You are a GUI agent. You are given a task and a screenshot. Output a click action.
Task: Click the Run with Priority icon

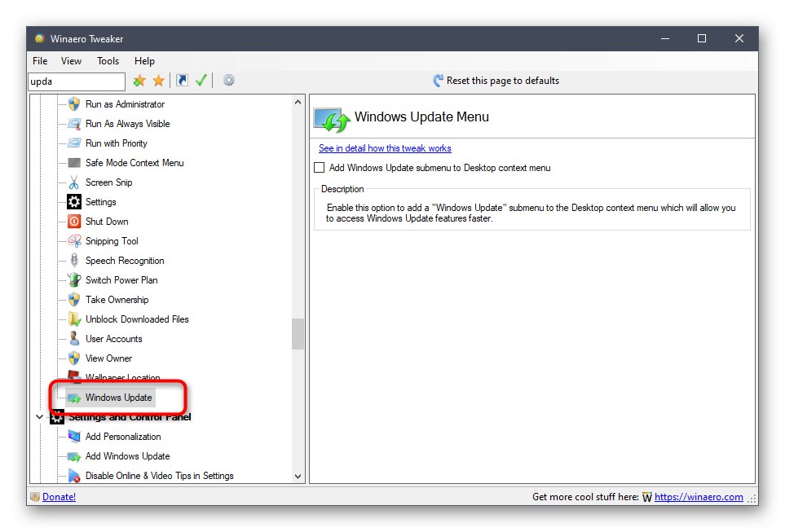click(x=74, y=143)
